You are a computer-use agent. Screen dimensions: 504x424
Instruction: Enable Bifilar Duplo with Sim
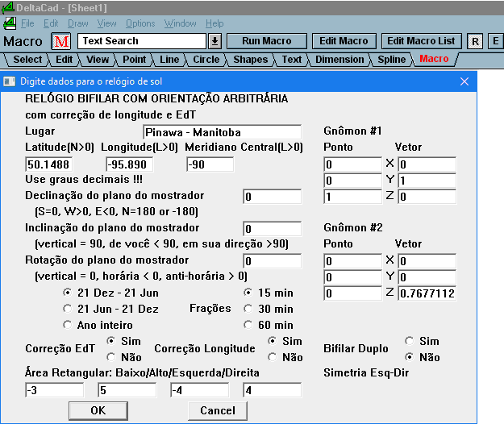point(409,341)
